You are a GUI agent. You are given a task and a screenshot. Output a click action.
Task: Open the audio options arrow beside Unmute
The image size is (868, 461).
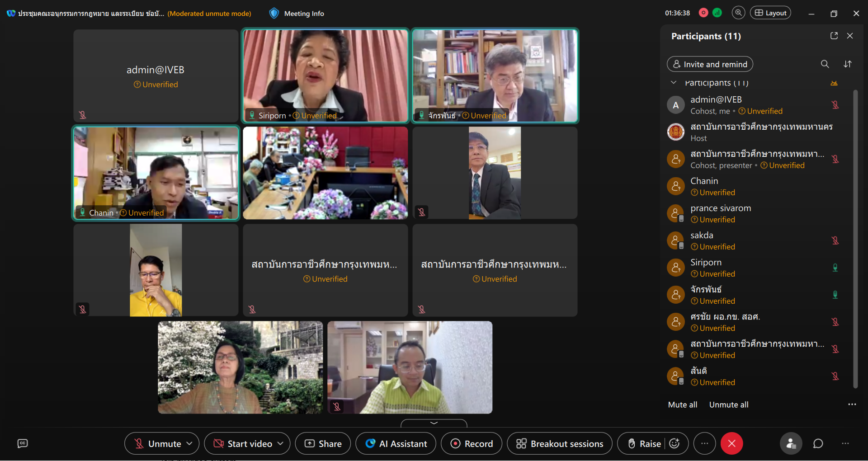pos(189,444)
